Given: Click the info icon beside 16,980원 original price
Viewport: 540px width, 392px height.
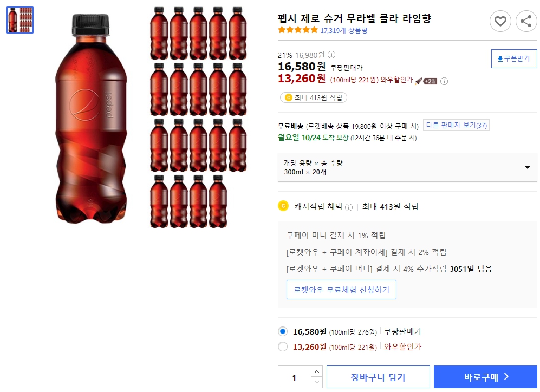Looking at the screenshot, I should pos(331,54).
